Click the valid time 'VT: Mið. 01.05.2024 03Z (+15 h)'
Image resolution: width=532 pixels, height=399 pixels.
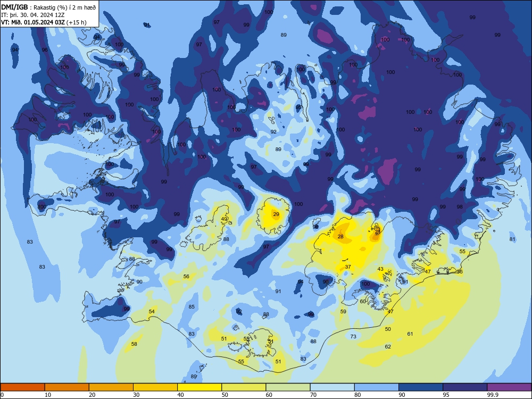(x=44, y=22)
